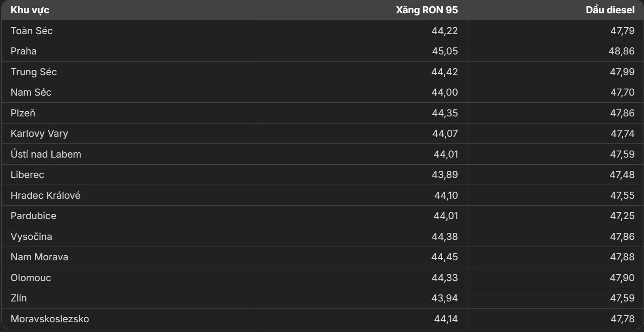
Task: Click Praha's RON 95 price 45,05
Action: coord(445,51)
